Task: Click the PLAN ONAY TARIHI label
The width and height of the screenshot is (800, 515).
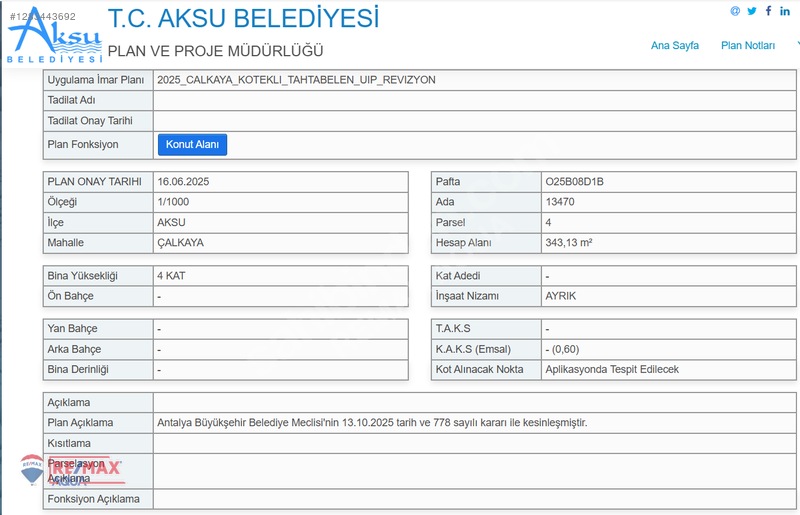Action: point(94,182)
